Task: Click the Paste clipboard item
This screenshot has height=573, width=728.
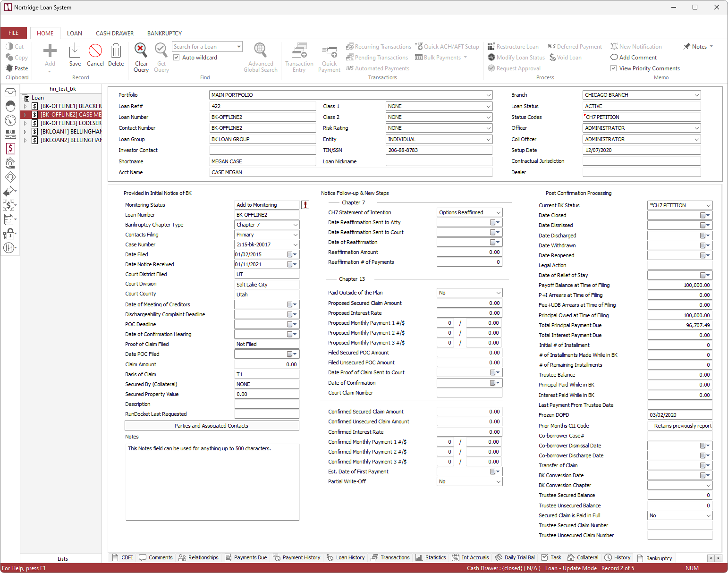Action: point(17,68)
